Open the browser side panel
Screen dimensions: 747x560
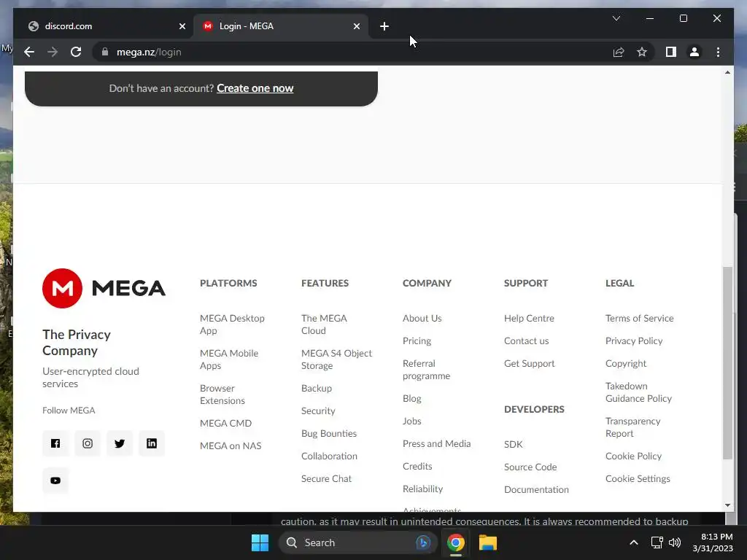(671, 52)
